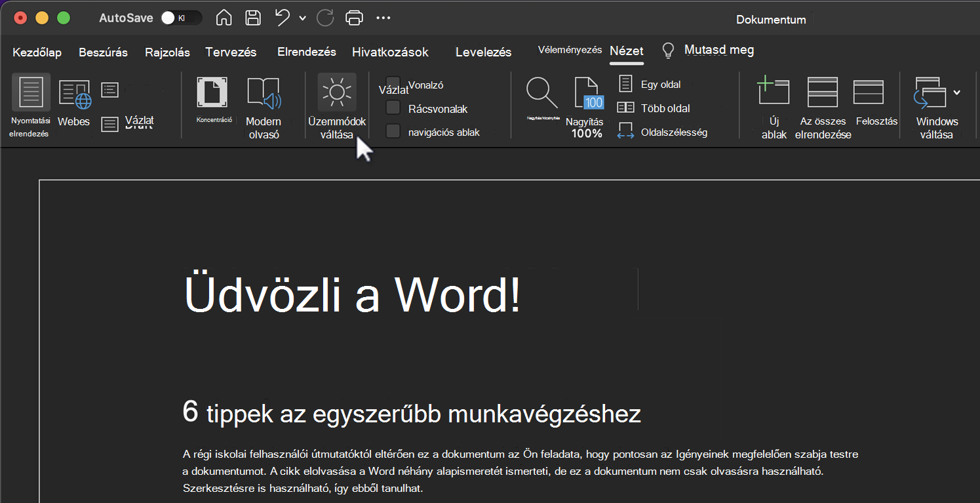The height and width of the screenshot is (503, 980).
Task: Choose the Vázlat draft view icon
Action: [x=109, y=124]
